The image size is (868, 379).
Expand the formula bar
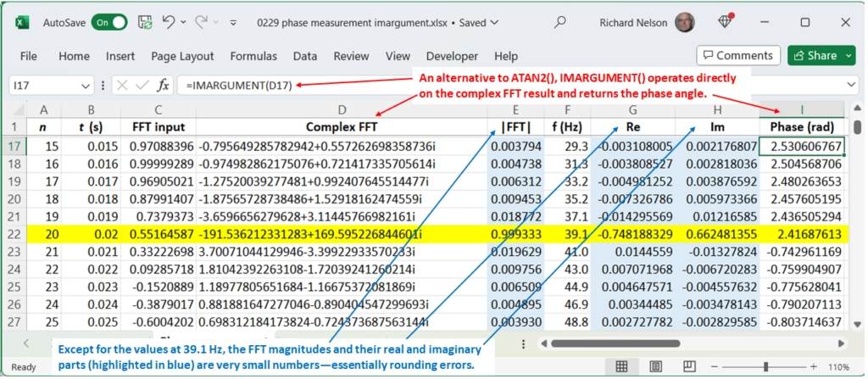point(851,86)
